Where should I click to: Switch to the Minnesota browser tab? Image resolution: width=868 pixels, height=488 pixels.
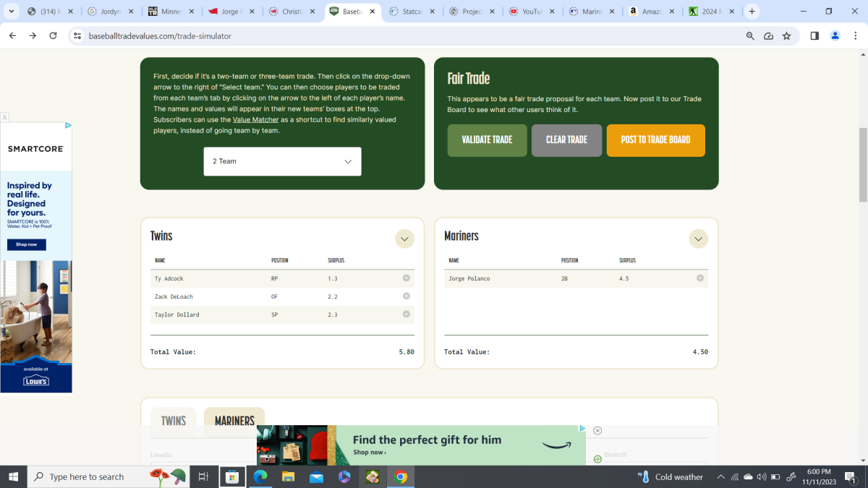click(x=171, y=12)
